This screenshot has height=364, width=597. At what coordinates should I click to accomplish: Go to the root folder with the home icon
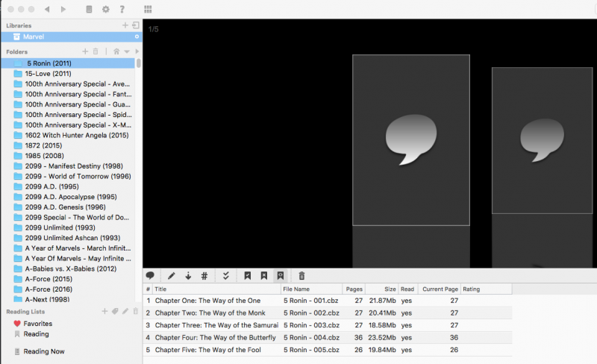click(x=116, y=51)
